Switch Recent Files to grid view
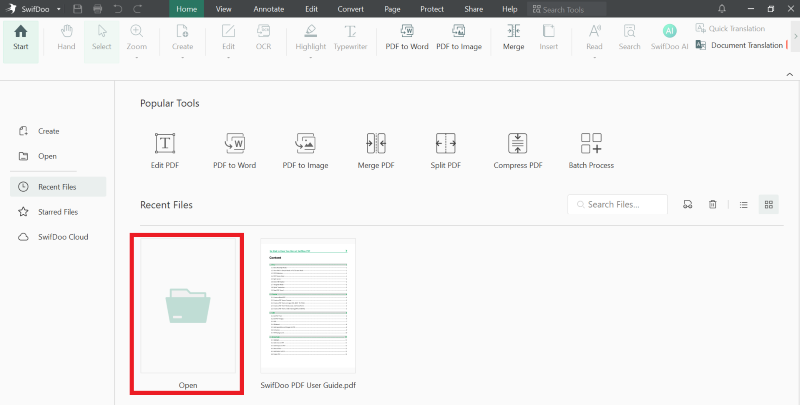 768,205
